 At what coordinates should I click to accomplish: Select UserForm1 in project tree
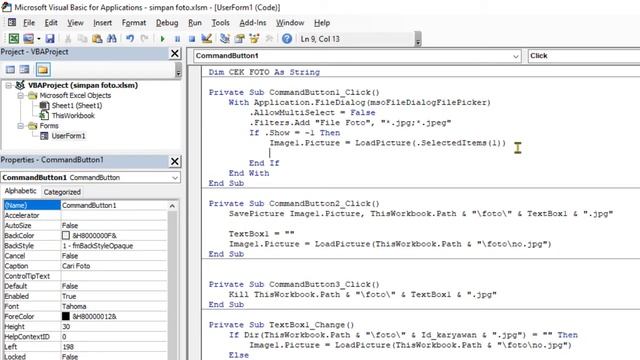(x=68, y=136)
